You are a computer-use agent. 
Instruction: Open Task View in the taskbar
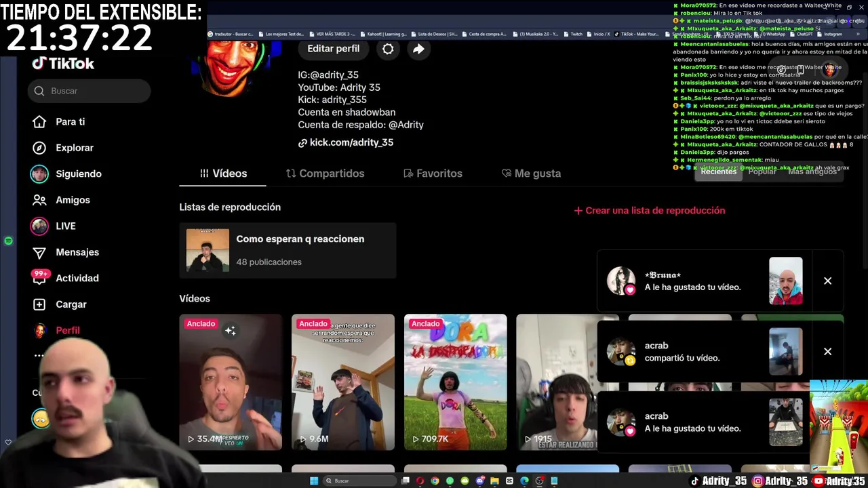tap(406, 481)
